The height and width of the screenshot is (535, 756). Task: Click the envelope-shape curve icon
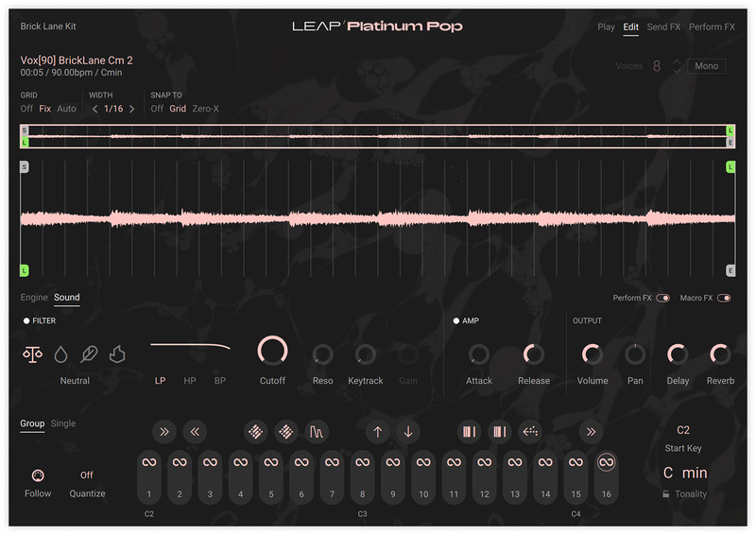317,432
